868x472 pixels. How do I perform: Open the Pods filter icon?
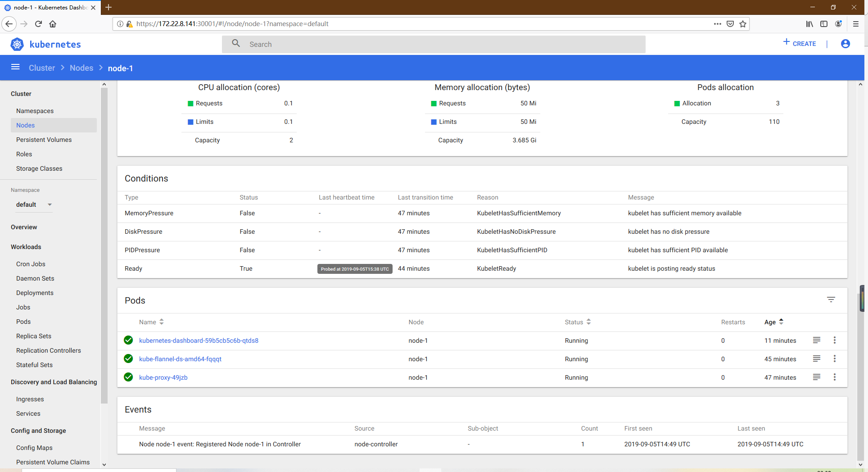coord(831,300)
